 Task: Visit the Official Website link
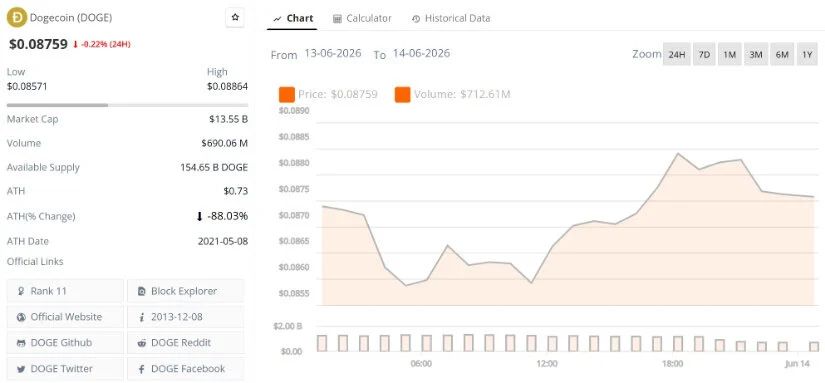tap(65, 317)
